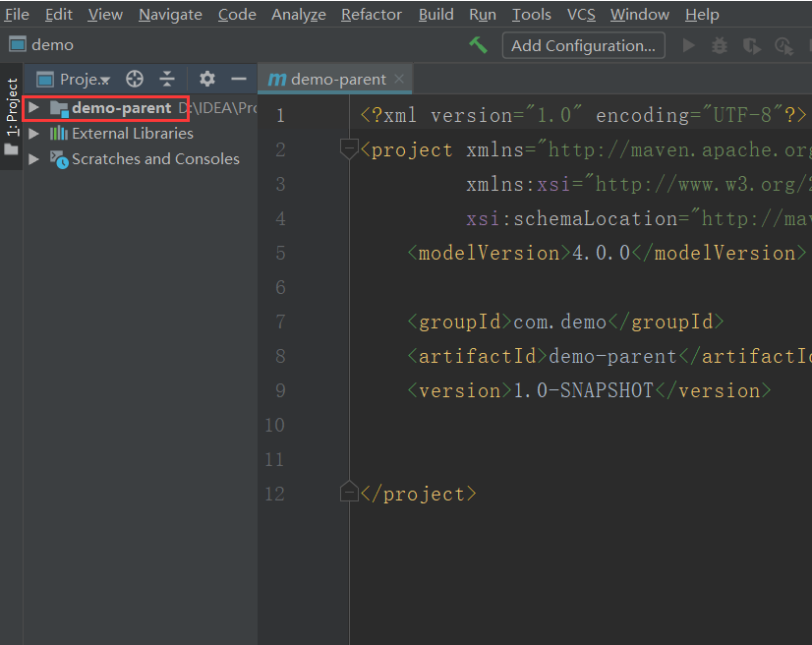This screenshot has width=812, height=645.
Task: Click the Collapse All icon
Action: pos(167,80)
